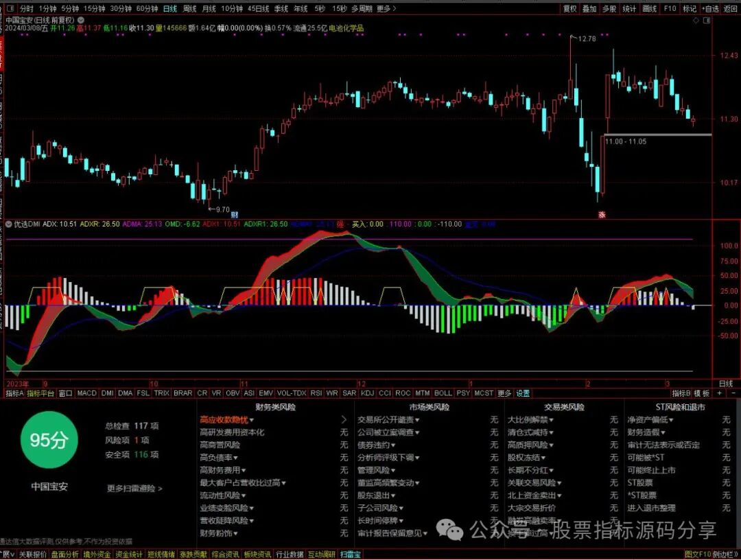Open the 关联报价 bottom tab
741x560 pixels.
coord(33,555)
